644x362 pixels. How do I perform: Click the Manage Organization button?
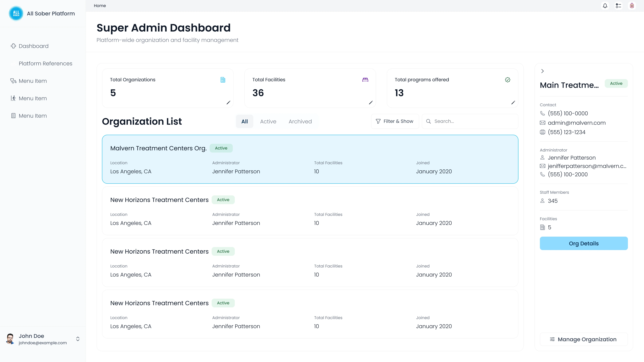584,339
